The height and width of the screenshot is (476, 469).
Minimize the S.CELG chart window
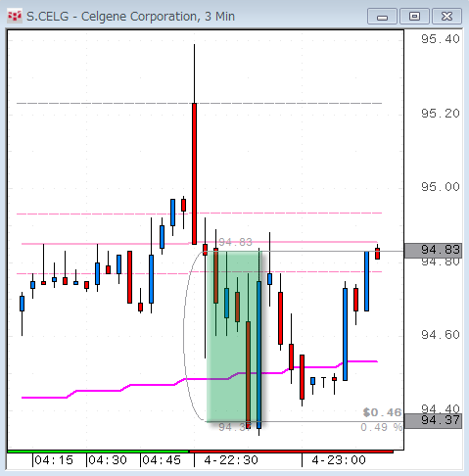point(382,17)
